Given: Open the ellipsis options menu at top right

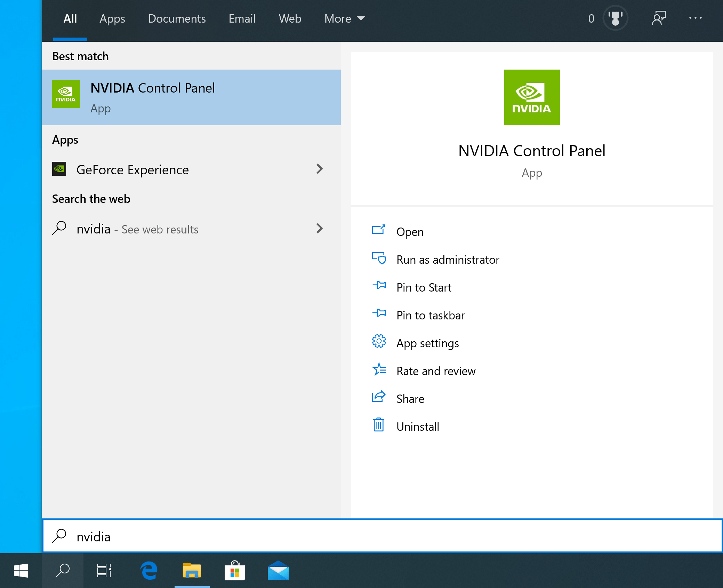Looking at the screenshot, I should tap(696, 18).
